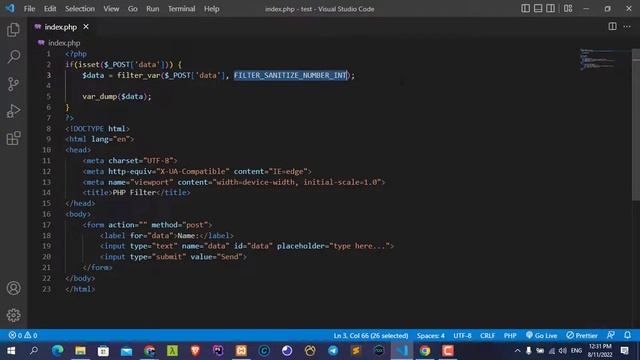
Task: Open File Explorer from taskbar
Action: (x=80, y=351)
